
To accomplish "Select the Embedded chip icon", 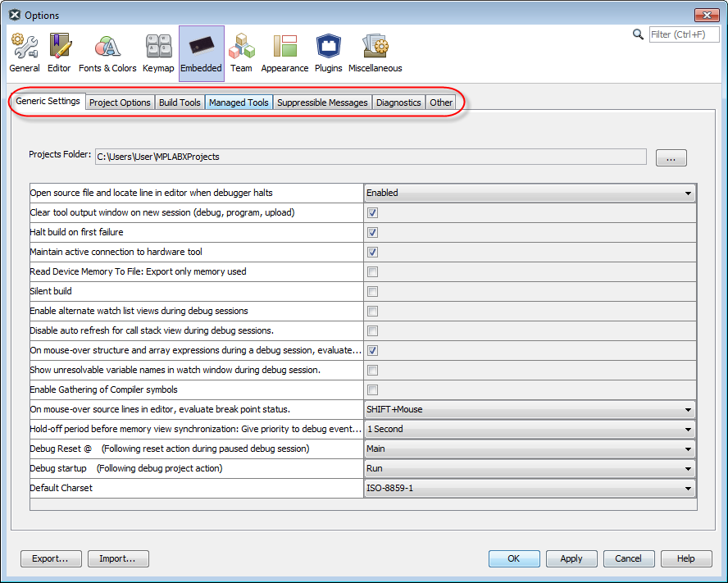I will coord(201,53).
